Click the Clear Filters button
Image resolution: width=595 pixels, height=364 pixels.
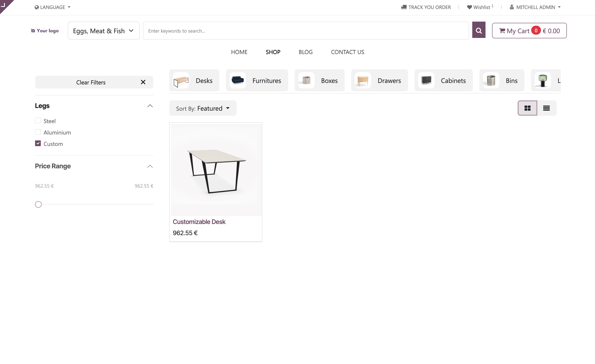click(x=94, y=82)
